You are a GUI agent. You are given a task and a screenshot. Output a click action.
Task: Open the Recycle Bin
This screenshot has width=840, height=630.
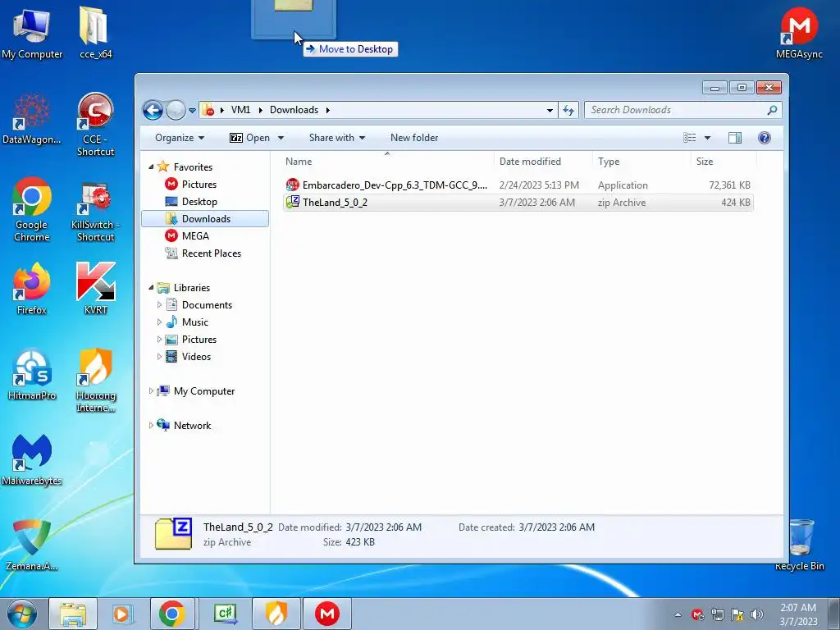coord(800,545)
